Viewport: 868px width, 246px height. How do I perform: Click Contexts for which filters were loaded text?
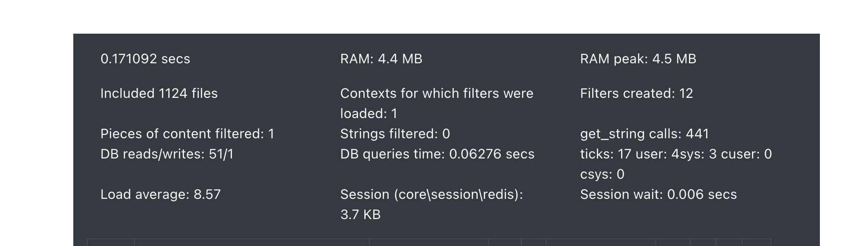pos(437,103)
